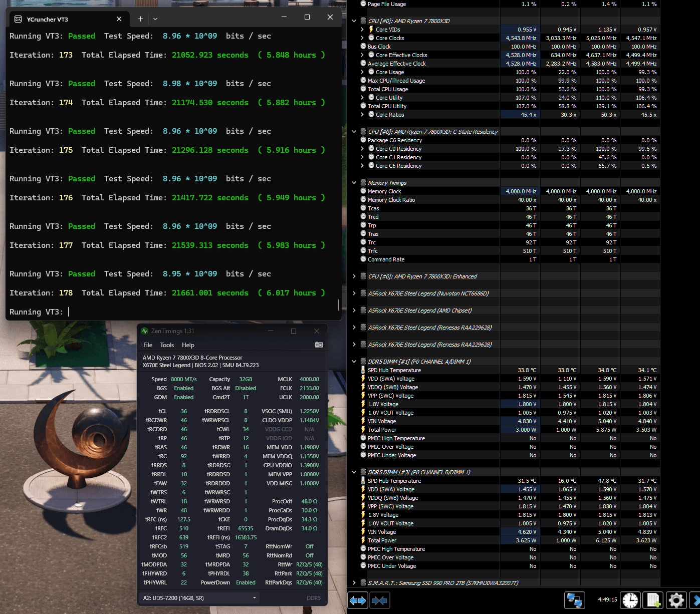Collapse DDR5 DIMM [#1] section
Image resolution: width=700 pixels, height=614 pixels.
point(354,362)
